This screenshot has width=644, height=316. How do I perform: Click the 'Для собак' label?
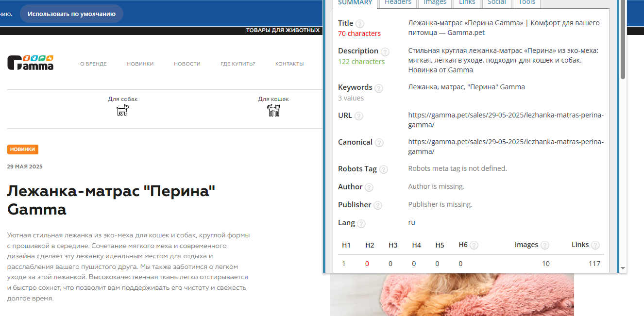coord(123,99)
